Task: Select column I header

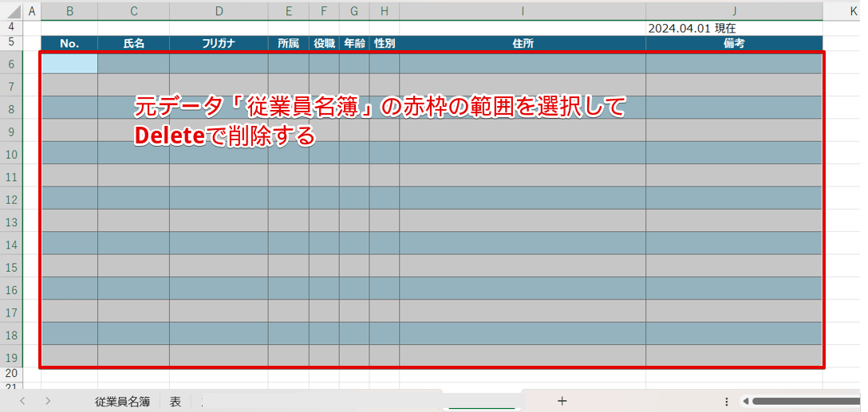Action: tap(523, 11)
